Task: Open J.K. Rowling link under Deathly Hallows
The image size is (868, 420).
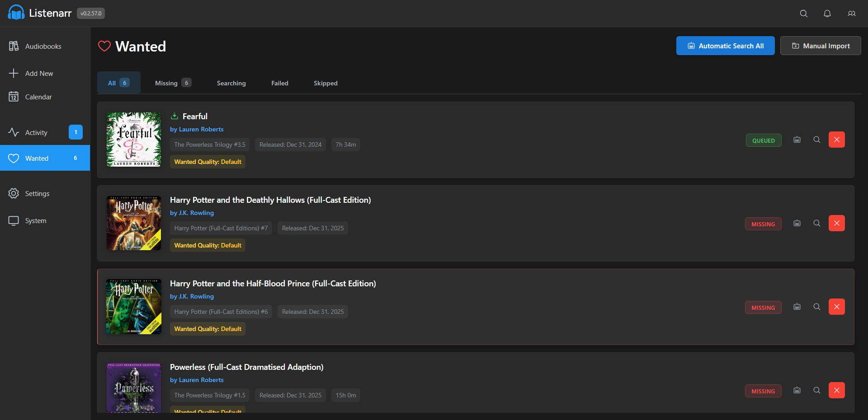Action: point(192,213)
